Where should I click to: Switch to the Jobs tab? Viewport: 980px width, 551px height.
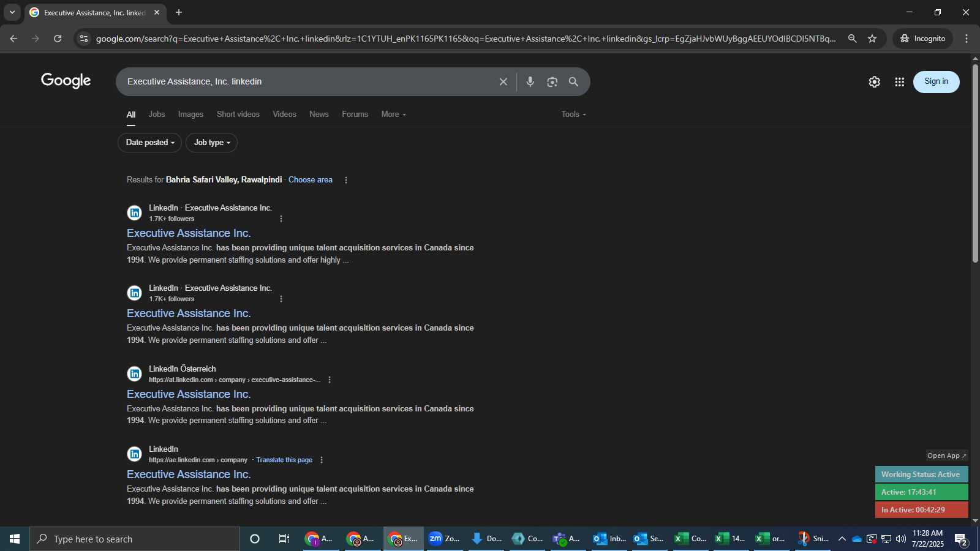pos(157,114)
